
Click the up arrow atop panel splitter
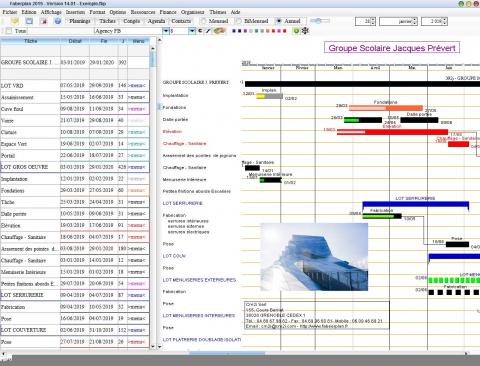[x=159, y=40]
